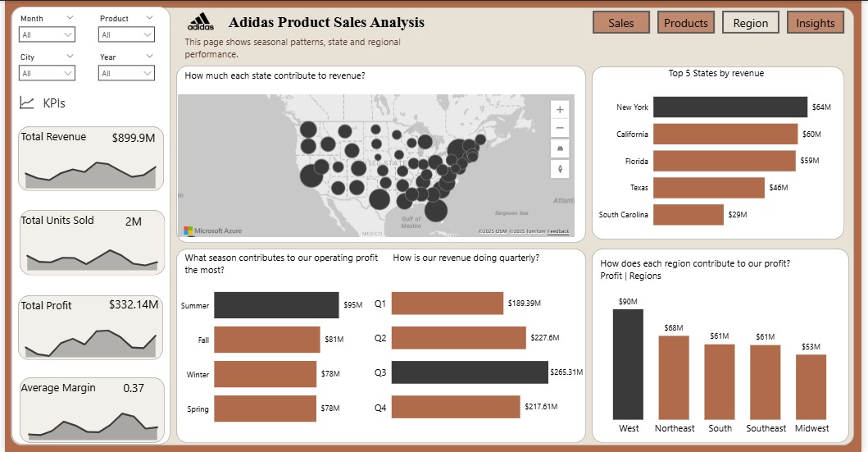Zoom in on the revenue map
Viewport: 868px width, 452px height.
[x=560, y=109]
